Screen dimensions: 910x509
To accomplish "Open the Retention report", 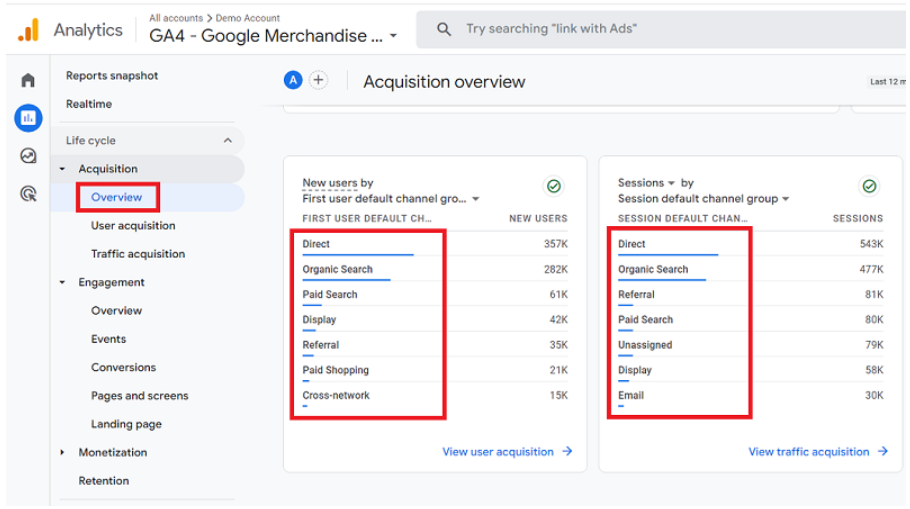I will pos(104,481).
